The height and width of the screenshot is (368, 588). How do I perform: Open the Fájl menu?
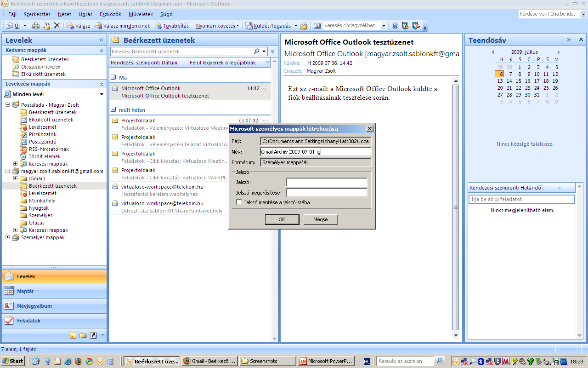[12, 14]
